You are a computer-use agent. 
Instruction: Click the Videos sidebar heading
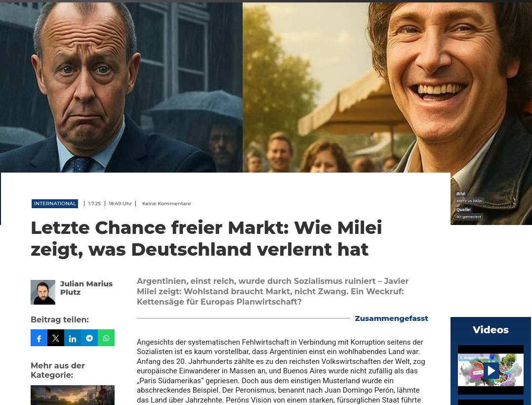[x=491, y=329]
